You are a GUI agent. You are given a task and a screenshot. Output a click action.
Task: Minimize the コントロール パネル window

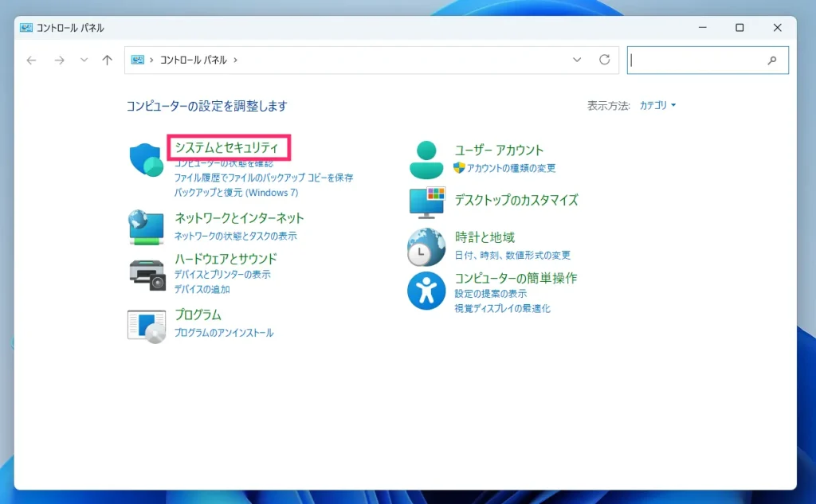click(x=703, y=28)
